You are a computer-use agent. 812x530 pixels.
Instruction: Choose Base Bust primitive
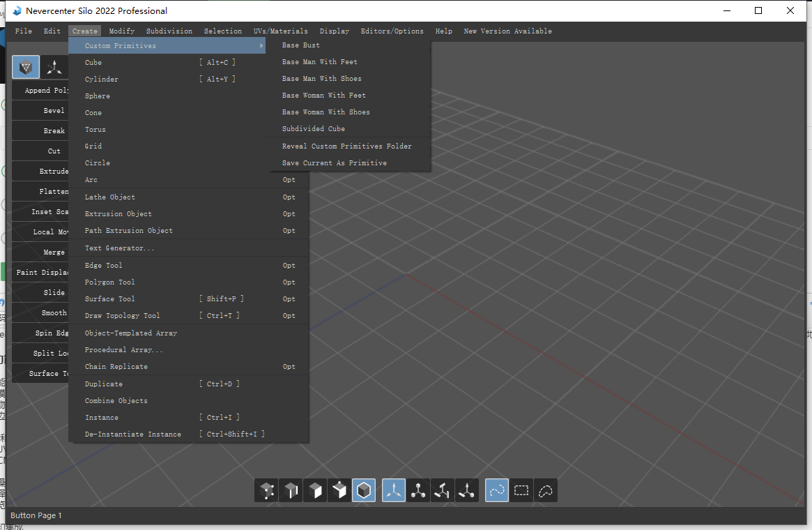347,45
